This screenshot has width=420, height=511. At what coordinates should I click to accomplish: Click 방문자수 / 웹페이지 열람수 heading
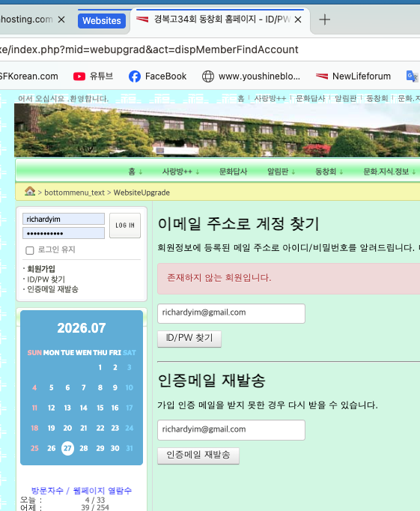click(x=82, y=491)
